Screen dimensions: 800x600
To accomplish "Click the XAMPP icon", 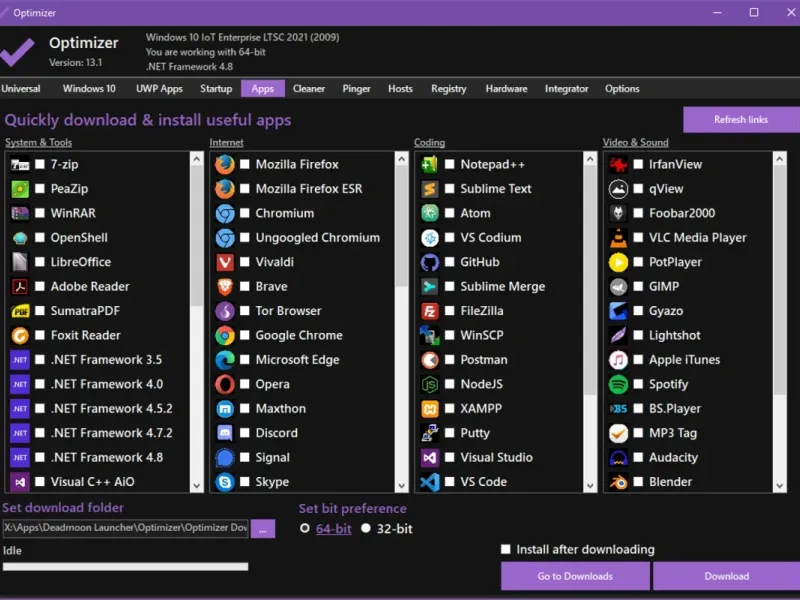I will pyautogui.click(x=430, y=409).
